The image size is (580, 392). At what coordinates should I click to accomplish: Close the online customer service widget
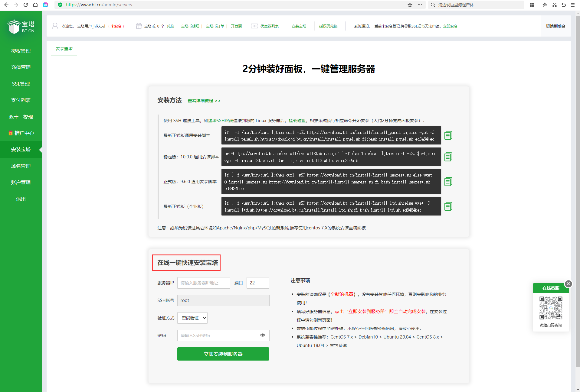(568, 284)
